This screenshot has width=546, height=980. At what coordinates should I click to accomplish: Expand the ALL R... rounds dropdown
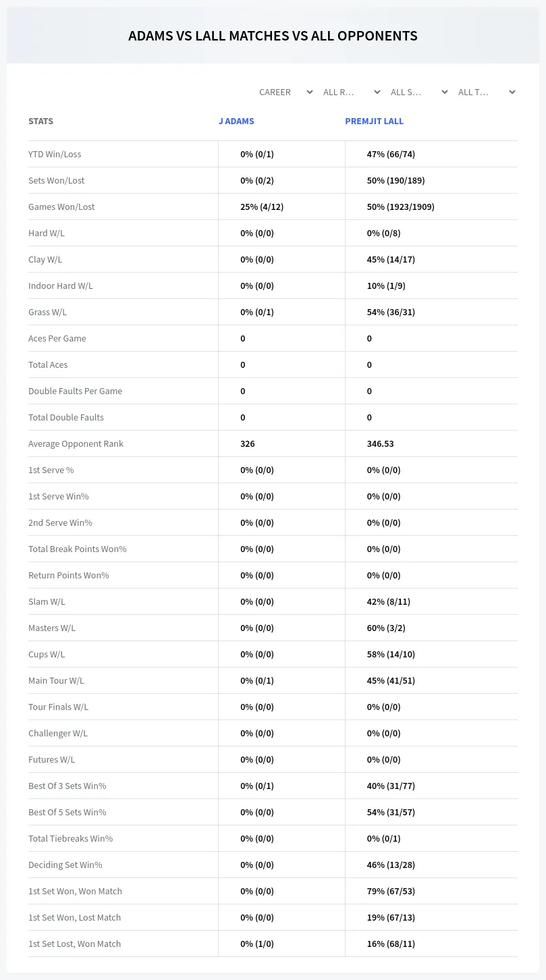(x=352, y=92)
